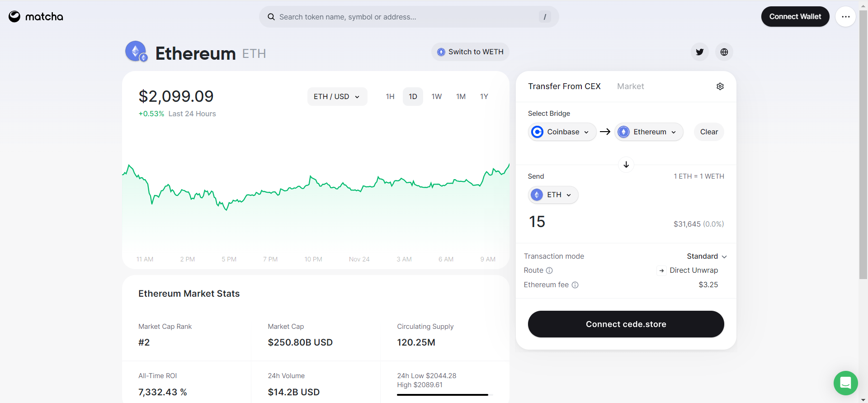Expand the ETH / USD pair dropdown
This screenshot has width=868, height=403.
click(x=337, y=97)
